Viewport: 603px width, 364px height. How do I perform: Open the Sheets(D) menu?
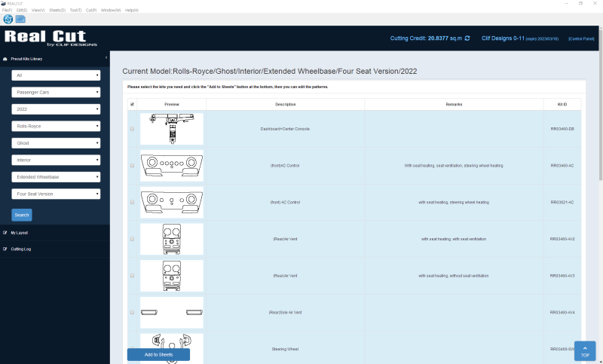(x=57, y=11)
